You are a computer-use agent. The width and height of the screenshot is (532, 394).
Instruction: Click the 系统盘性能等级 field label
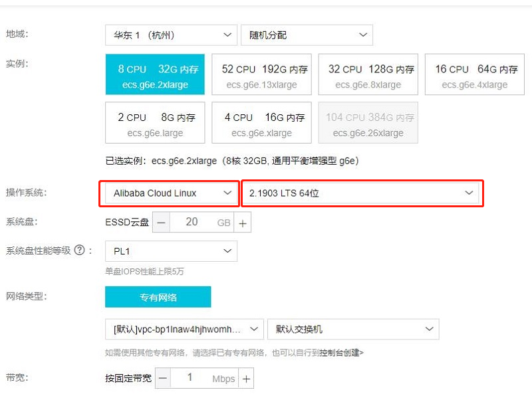coord(39,250)
